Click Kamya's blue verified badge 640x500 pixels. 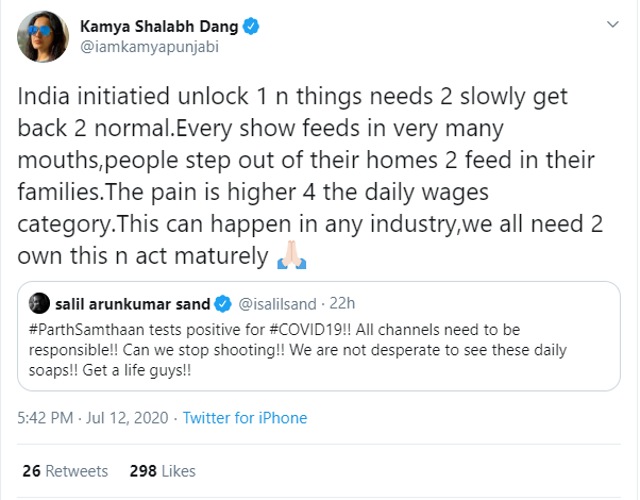pos(251,27)
